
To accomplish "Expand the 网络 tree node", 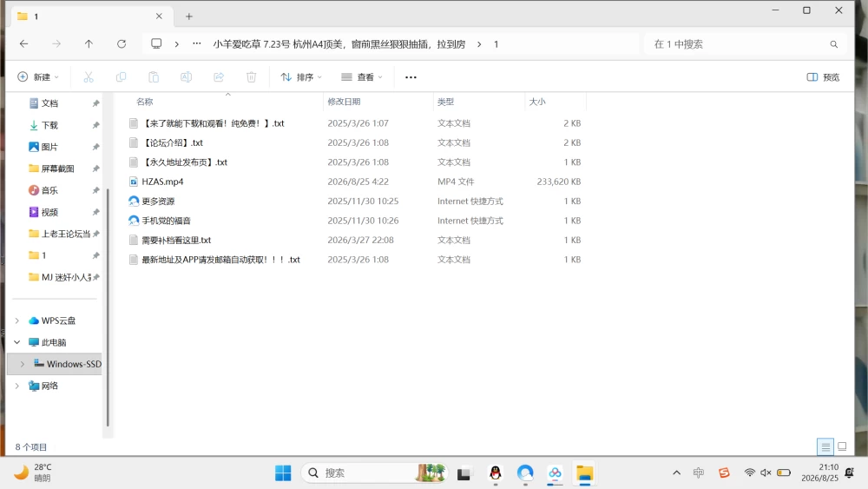I will tap(17, 386).
